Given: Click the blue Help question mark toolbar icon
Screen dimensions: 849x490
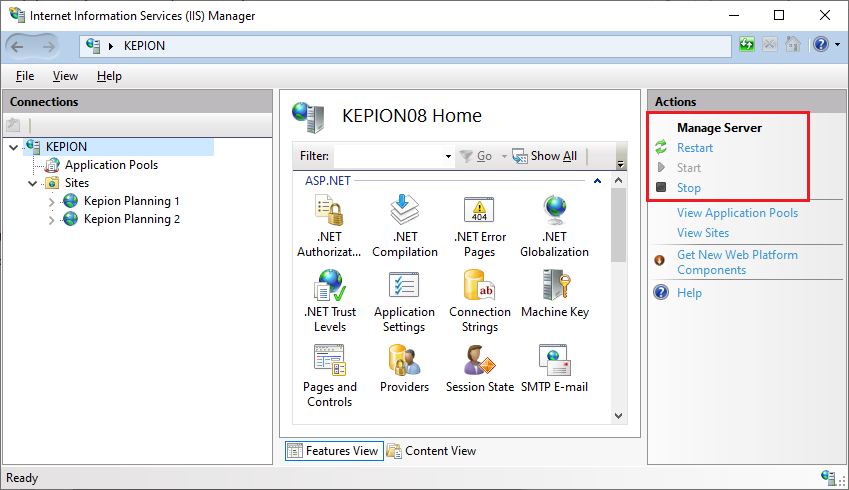Looking at the screenshot, I should 821,44.
